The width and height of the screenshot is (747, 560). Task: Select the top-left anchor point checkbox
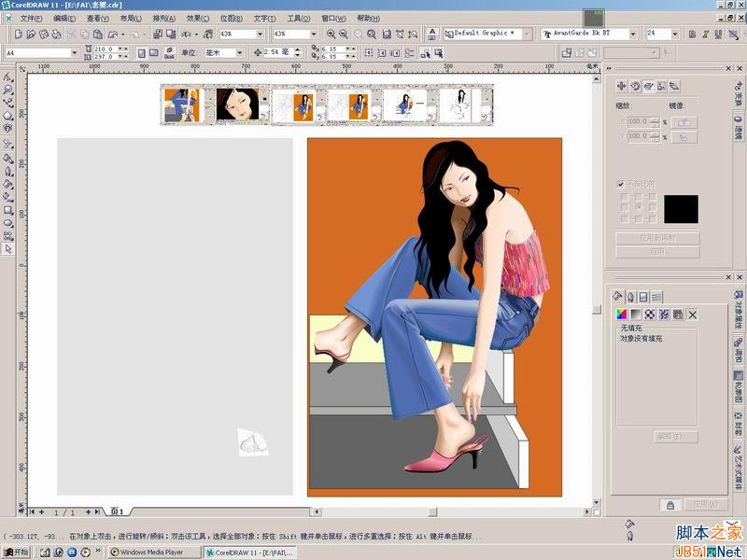coord(625,196)
